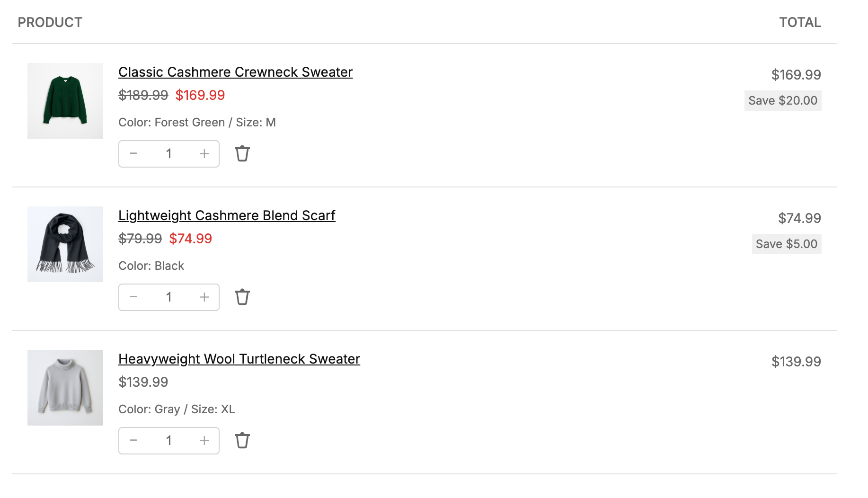Click the PRODUCT column header

point(49,22)
